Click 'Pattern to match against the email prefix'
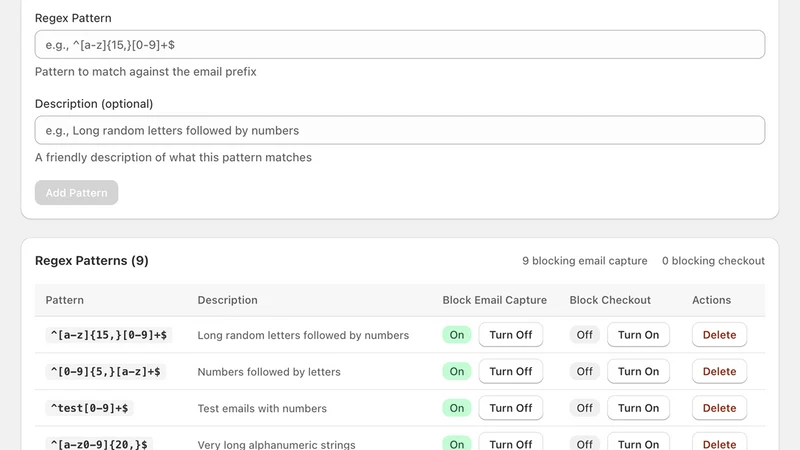This screenshot has height=450, width=800. (x=146, y=71)
